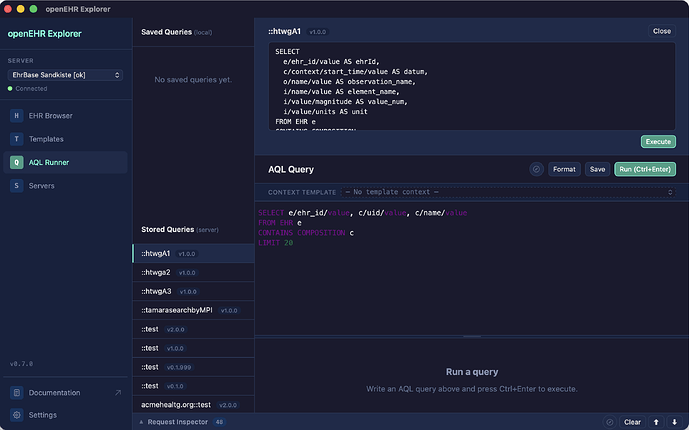
Task: Select stored query ::tamarasearchbyMPI
Action: click(194, 311)
